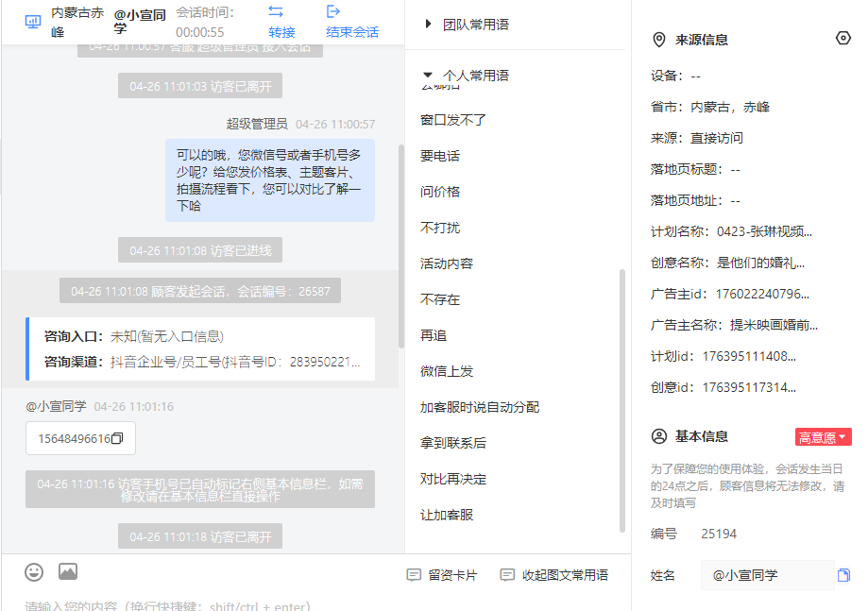Click the person icon by 基本信息
The image size is (868, 611).
click(658, 436)
